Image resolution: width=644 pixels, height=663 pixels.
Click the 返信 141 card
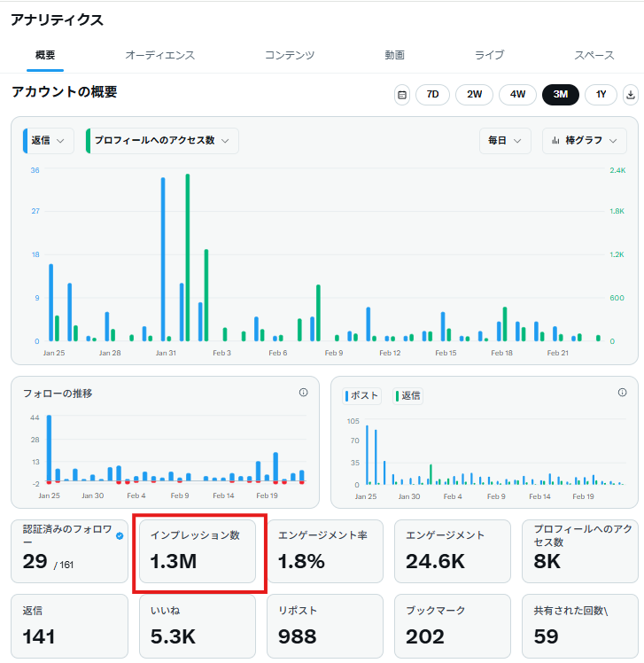(x=69, y=626)
